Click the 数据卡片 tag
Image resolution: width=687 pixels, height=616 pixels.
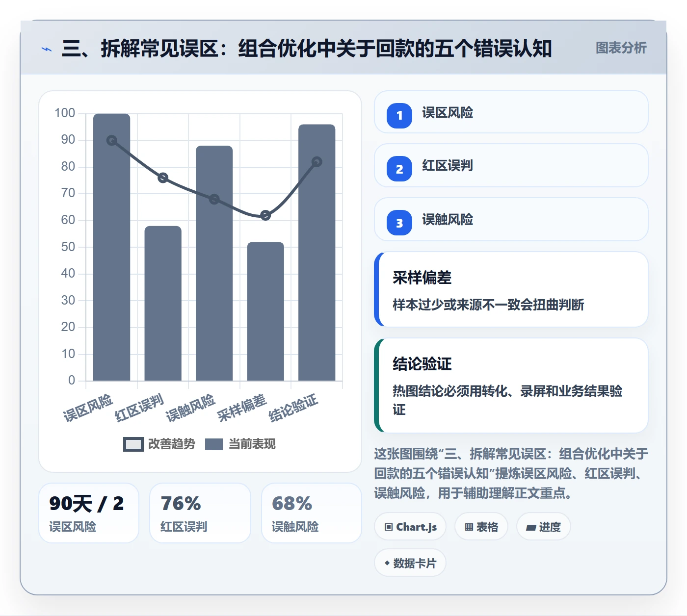pos(410,563)
